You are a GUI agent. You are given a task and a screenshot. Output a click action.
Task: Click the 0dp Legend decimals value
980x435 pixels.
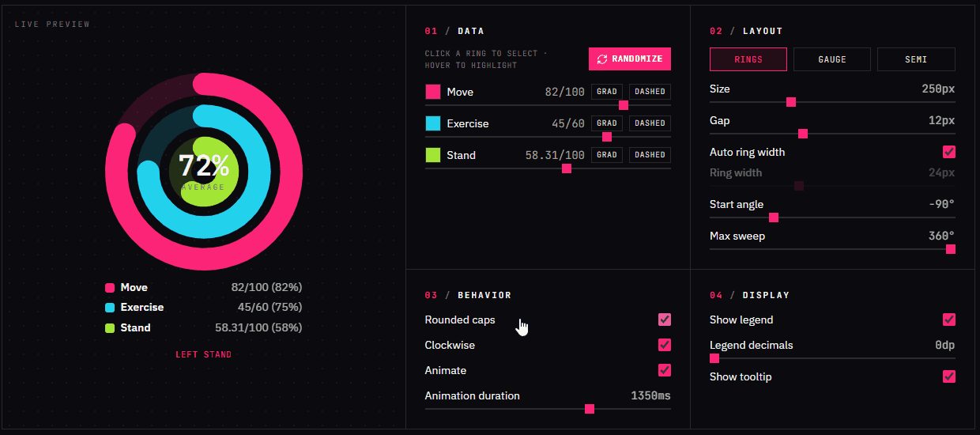click(945, 345)
